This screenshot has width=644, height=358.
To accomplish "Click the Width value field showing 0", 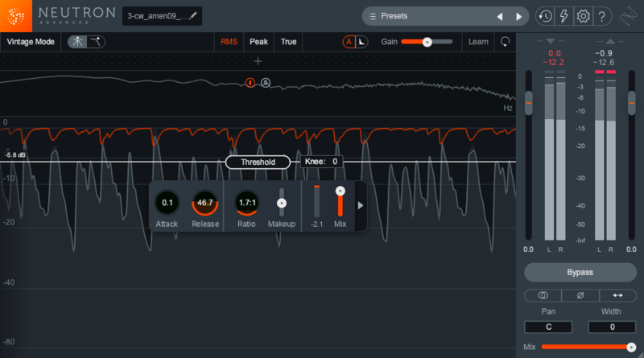I will click(x=612, y=327).
